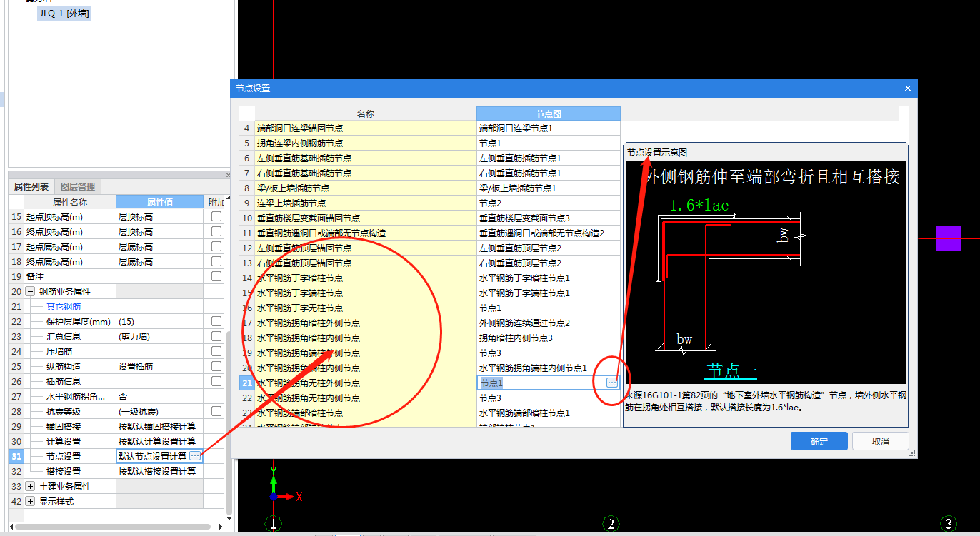The height and width of the screenshot is (536, 980).
Task: Confirm with the 确定 button
Action: pos(819,441)
